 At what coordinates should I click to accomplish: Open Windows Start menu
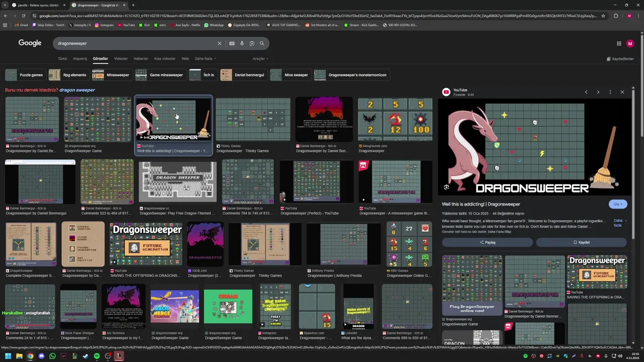pyautogui.click(x=8, y=356)
